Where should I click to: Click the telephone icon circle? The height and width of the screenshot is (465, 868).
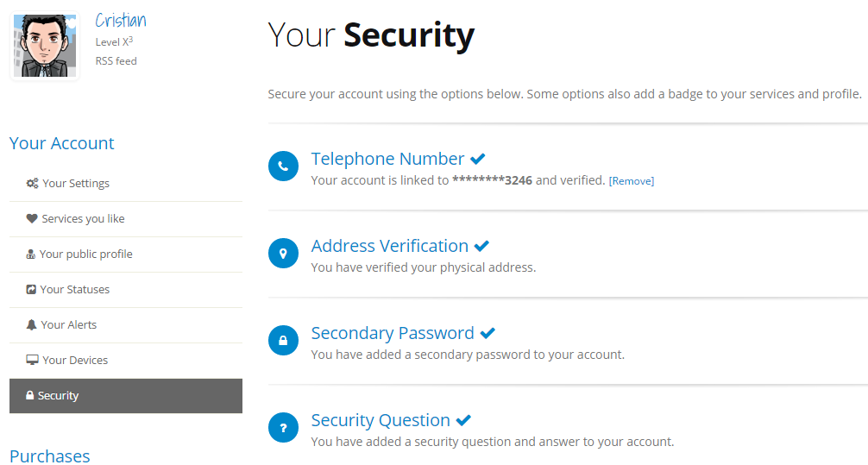[x=283, y=166]
